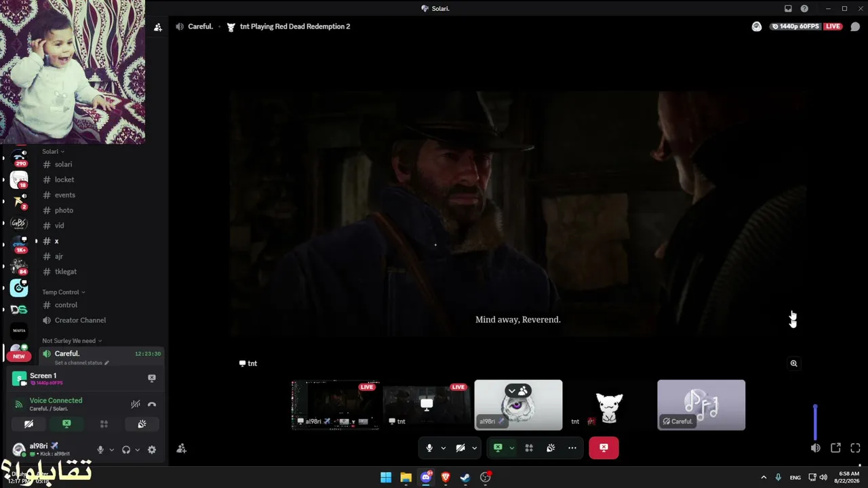This screenshot has height=488, width=868.
Task: Open the server with the 2 badge
Action: click(x=19, y=201)
